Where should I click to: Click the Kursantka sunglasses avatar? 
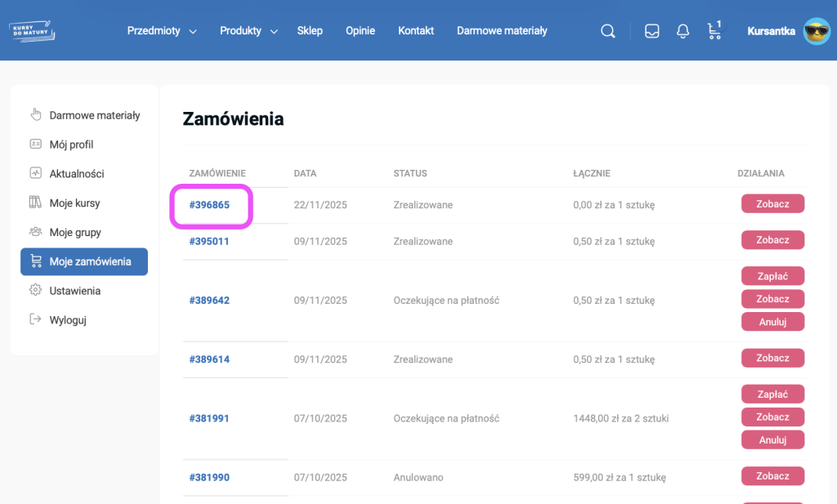click(x=817, y=31)
